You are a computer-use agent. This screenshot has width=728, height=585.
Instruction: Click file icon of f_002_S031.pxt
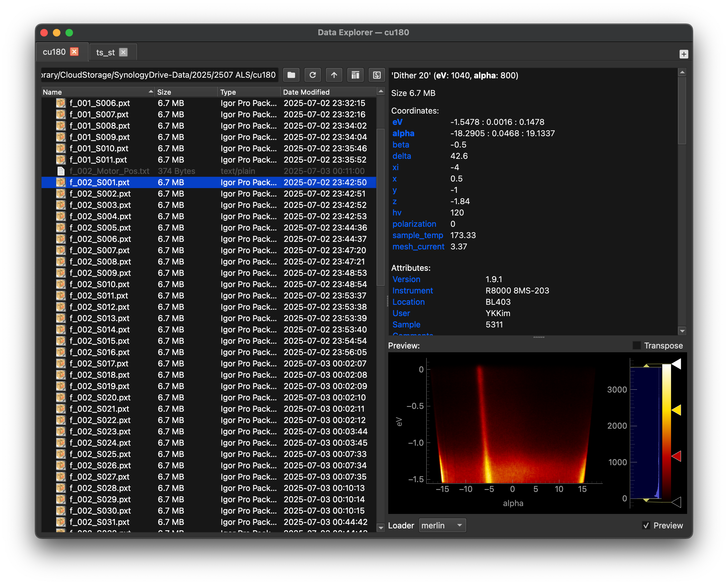pyautogui.click(x=61, y=522)
